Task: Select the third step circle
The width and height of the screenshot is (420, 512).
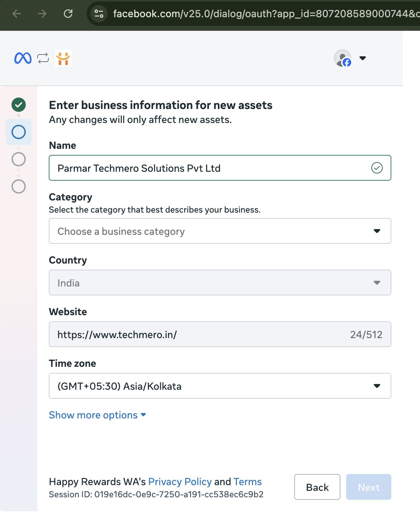Action: click(19, 159)
